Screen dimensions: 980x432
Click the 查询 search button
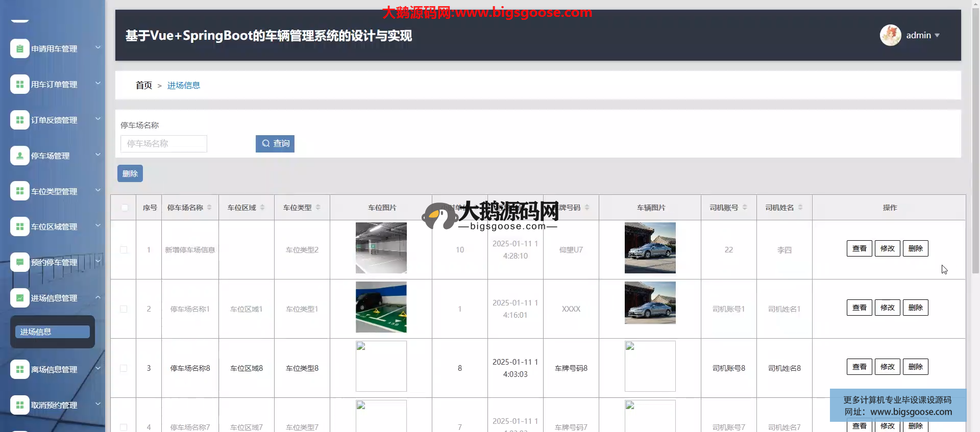point(275,144)
